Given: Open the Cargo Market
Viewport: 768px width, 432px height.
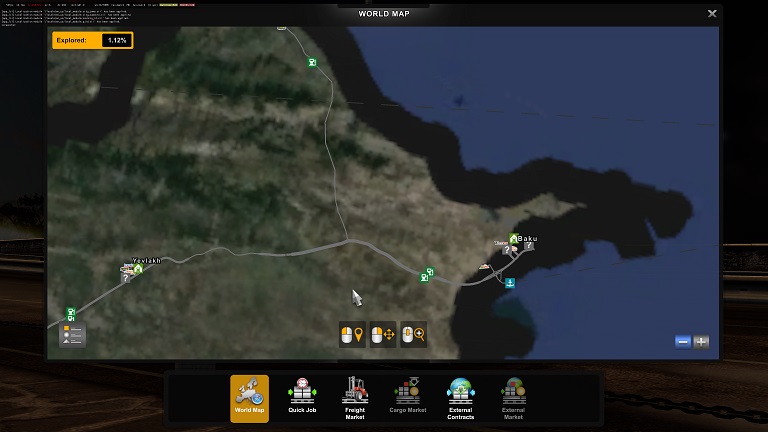Looking at the screenshot, I should click(x=408, y=398).
